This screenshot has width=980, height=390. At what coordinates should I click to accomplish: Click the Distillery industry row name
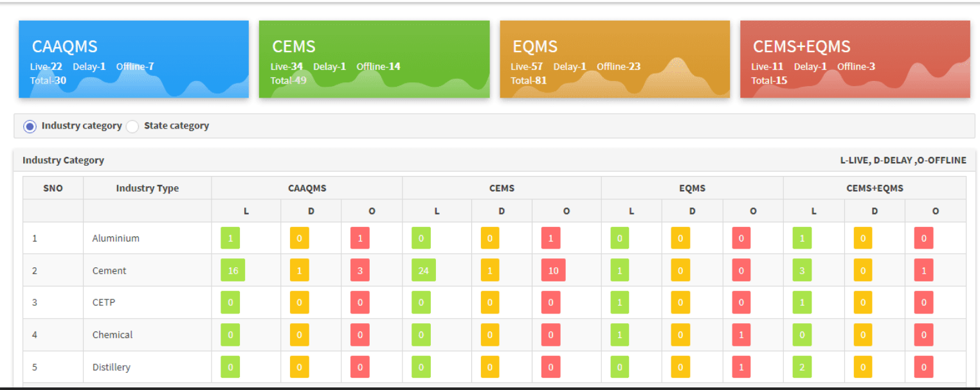[x=111, y=368]
